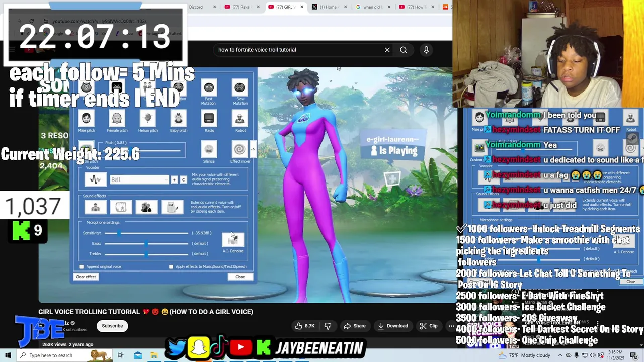Toggle the church sound effect
Screen dimensions: 644x362
95,207
